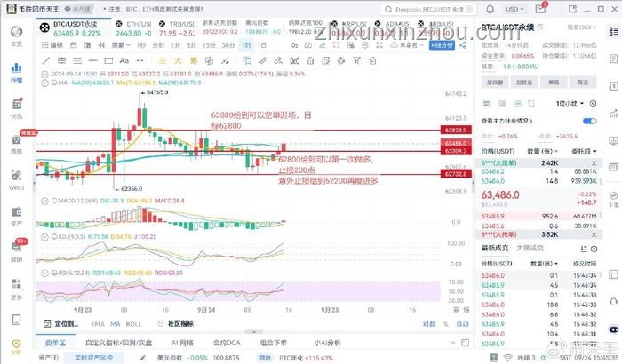Toggle the 查看主力挂单情况 switch
This screenshot has width=622, height=364.
pos(589,121)
